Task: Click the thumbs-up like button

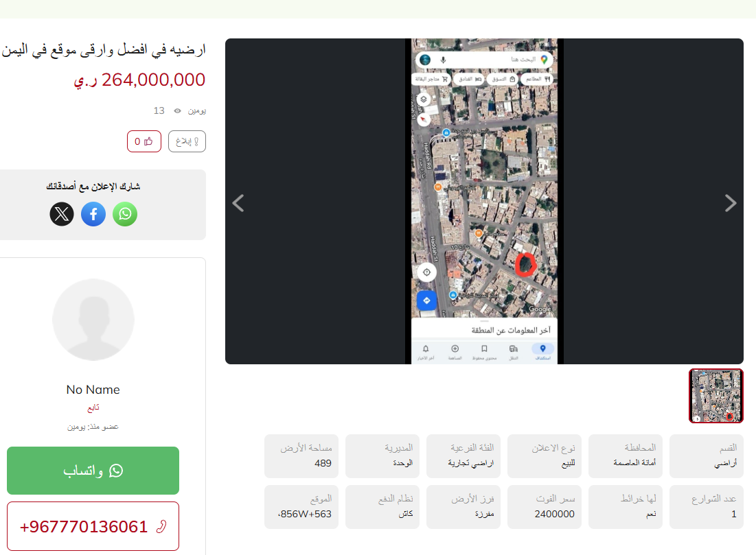Action: coord(144,141)
